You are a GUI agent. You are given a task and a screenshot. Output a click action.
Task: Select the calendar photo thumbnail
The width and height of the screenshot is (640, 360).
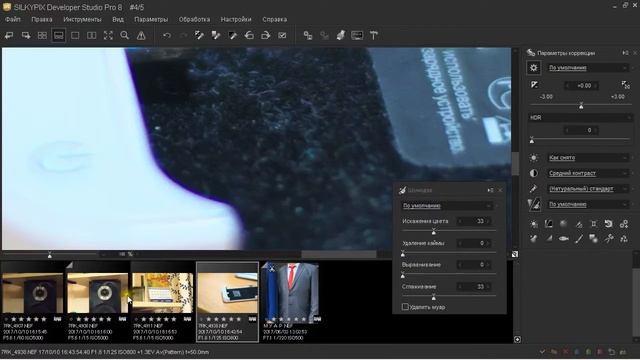click(162, 293)
